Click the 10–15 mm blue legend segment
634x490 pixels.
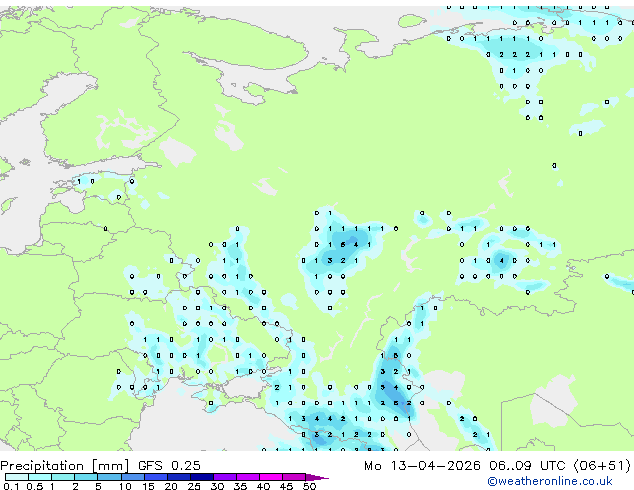(132, 477)
